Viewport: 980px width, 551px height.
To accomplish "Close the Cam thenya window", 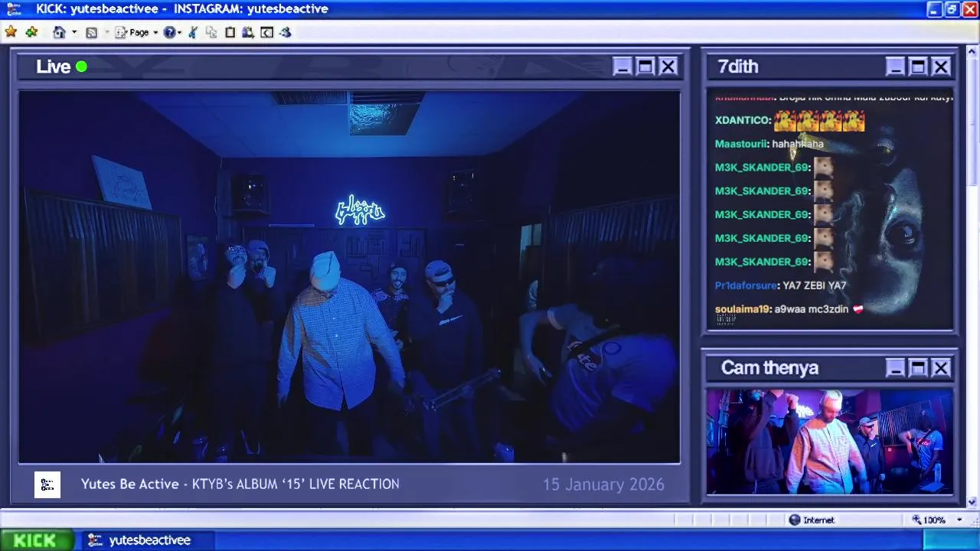I will pos(941,368).
